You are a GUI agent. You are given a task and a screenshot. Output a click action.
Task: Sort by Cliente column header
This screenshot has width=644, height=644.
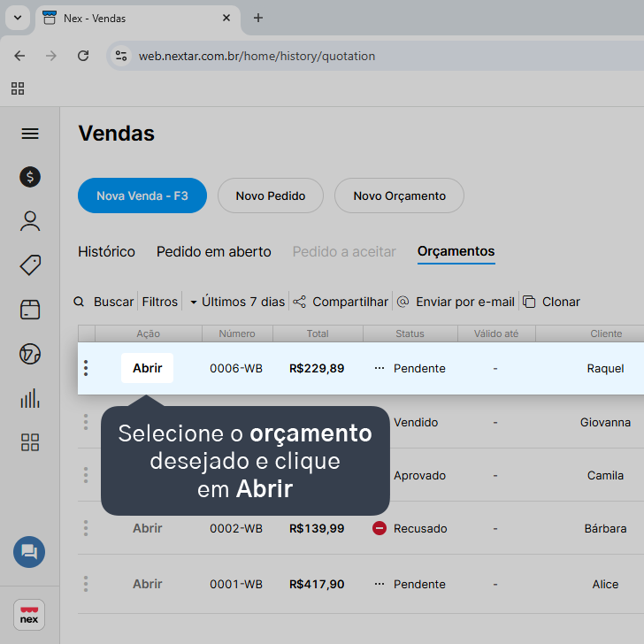[x=606, y=333]
